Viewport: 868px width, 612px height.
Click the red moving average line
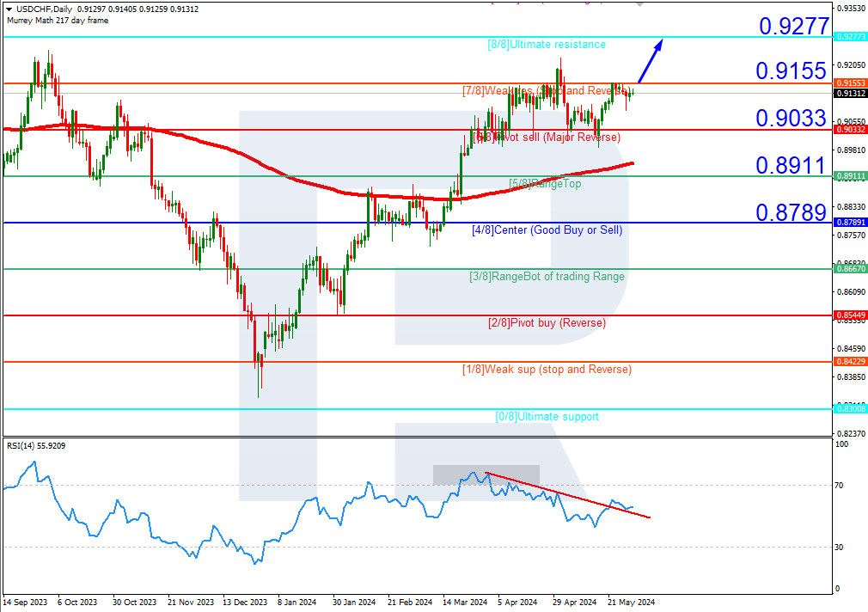coord(318,183)
